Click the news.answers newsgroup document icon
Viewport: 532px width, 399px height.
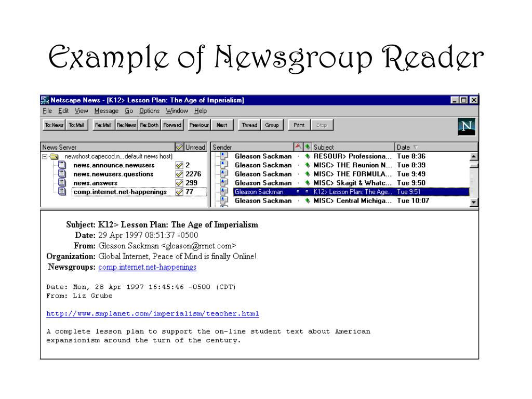pyautogui.click(x=62, y=182)
